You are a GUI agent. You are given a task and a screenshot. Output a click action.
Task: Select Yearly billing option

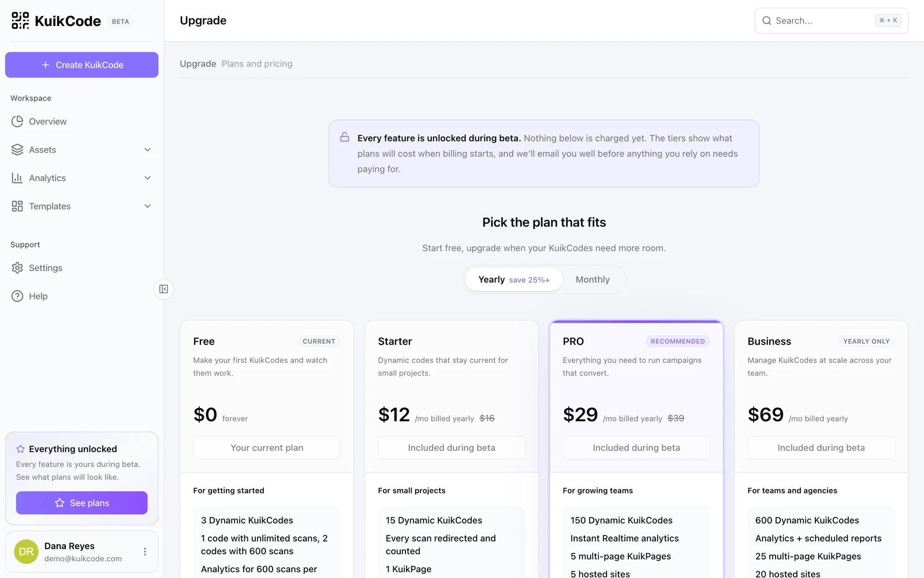click(x=513, y=280)
